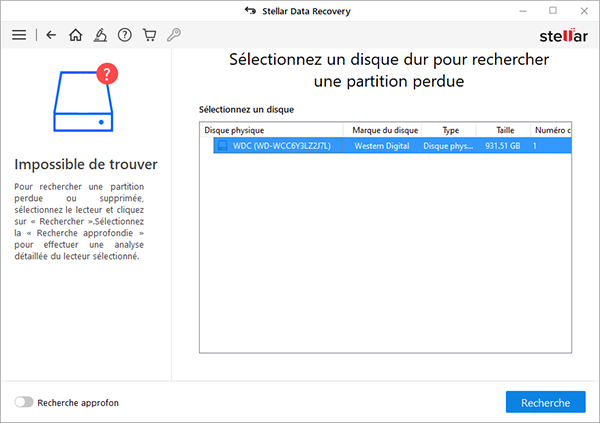
Task: Go back with the arrow icon
Action: pyautogui.click(x=52, y=35)
